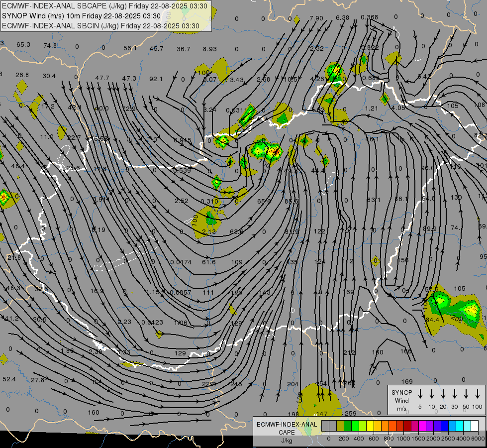Click the 50 m/s wind arrow in legend
Viewport: 487px width, 448px height.
click(466, 393)
